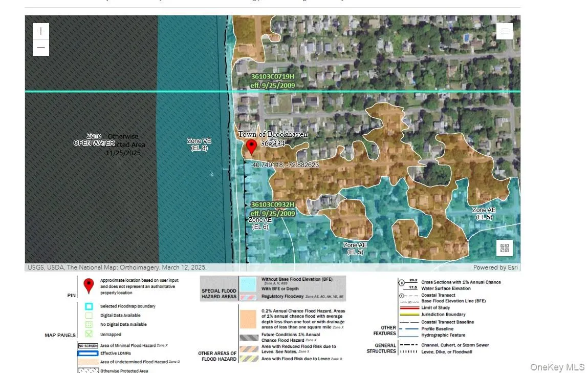Viewport: 588px width, 373px height.
Task: Click map panel label 36103C0719H
Action: 273,77
